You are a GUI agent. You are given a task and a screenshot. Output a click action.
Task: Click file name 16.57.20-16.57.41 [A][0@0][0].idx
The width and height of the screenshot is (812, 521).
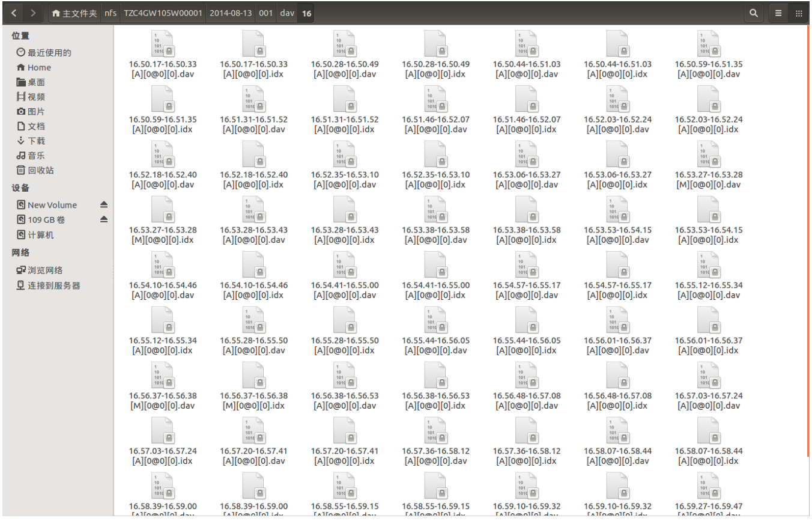[x=344, y=456]
